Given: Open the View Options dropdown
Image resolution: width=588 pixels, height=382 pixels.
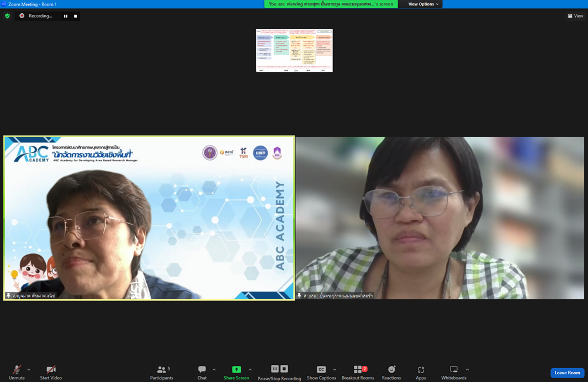Looking at the screenshot, I should (423, 4).
